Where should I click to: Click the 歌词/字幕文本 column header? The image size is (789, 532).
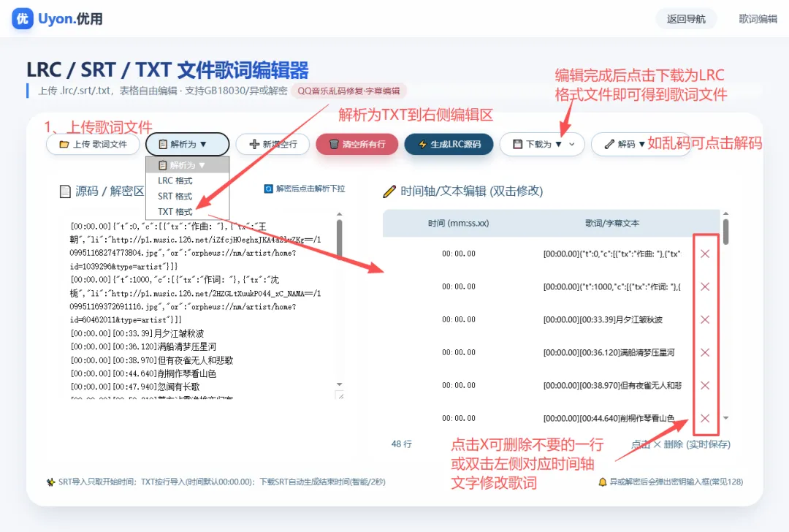coord(612,224)
